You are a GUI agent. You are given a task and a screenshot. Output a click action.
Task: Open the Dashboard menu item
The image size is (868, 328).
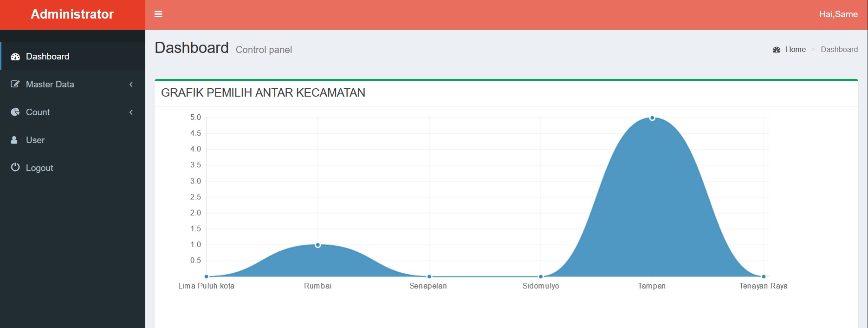(x=47, y=57)
